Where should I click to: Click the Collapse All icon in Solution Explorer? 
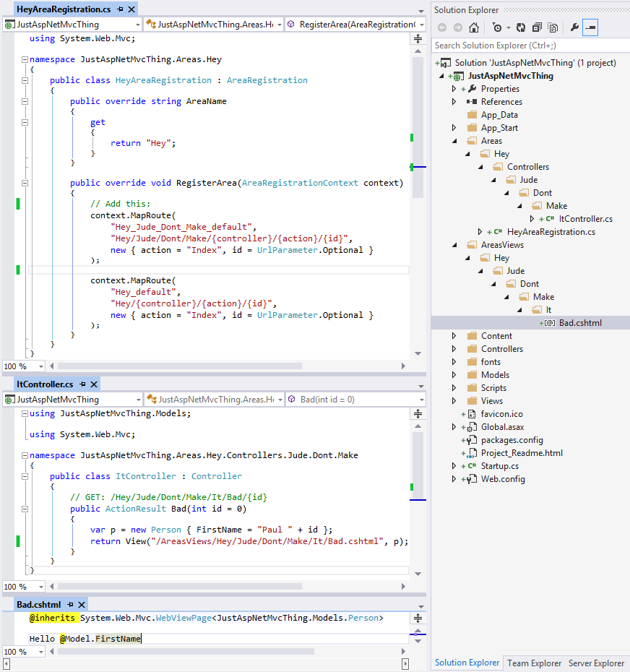(537, 28)
